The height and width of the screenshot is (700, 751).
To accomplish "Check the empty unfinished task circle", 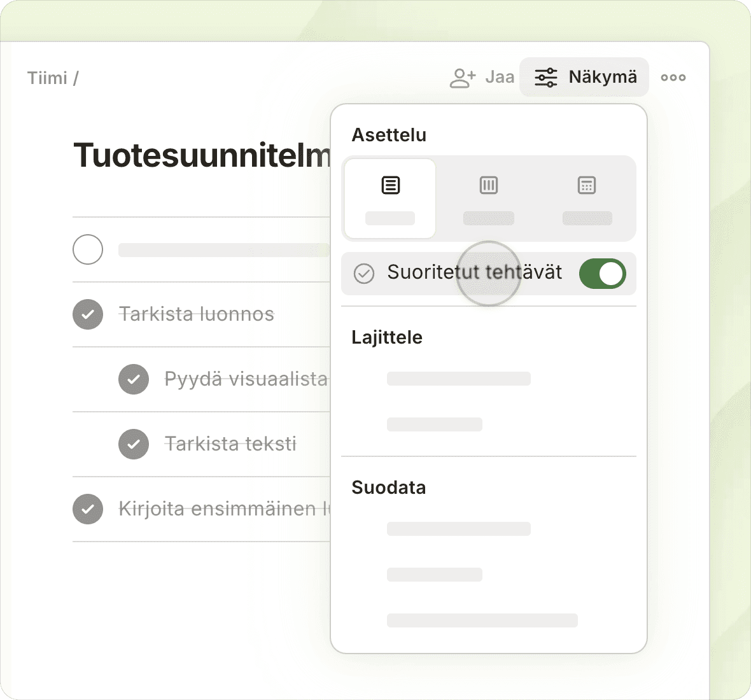I will click(88, 249).
